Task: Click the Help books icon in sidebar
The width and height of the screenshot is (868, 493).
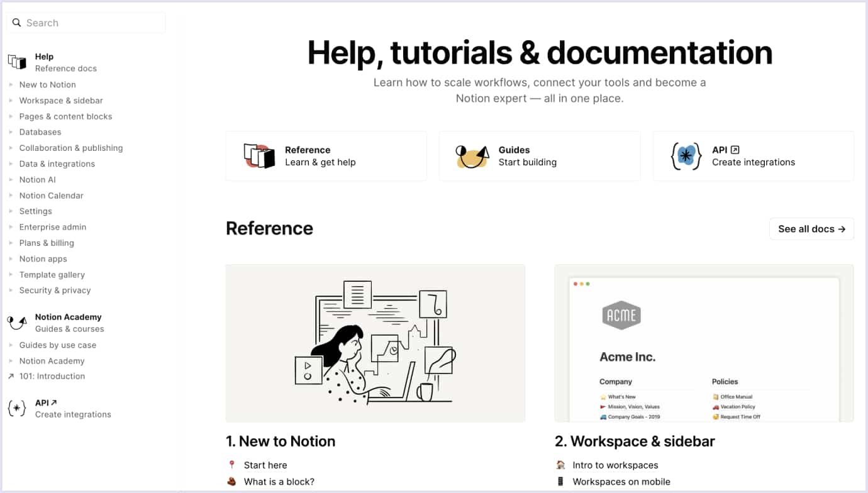Action: coord(17,62)
